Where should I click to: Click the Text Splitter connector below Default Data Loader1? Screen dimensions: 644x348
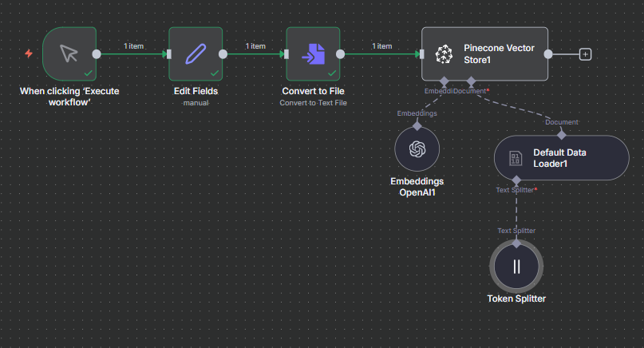pos(516,180)
